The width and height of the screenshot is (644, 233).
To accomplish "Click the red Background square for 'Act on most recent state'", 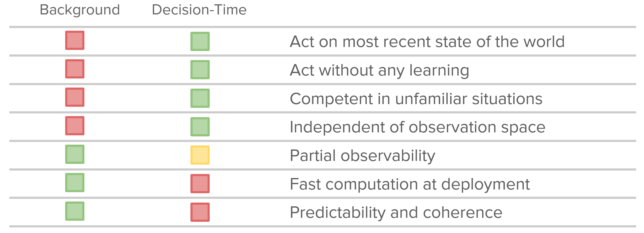I will (x=75, y=40).
